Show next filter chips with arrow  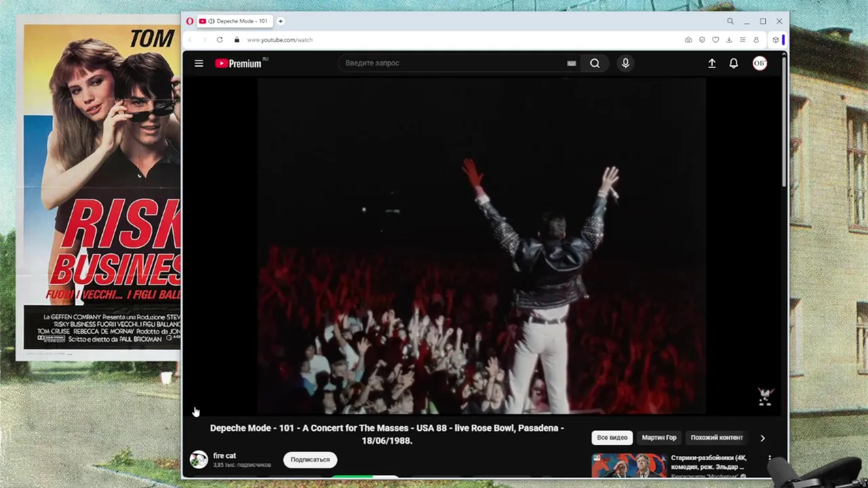(762, 438)
